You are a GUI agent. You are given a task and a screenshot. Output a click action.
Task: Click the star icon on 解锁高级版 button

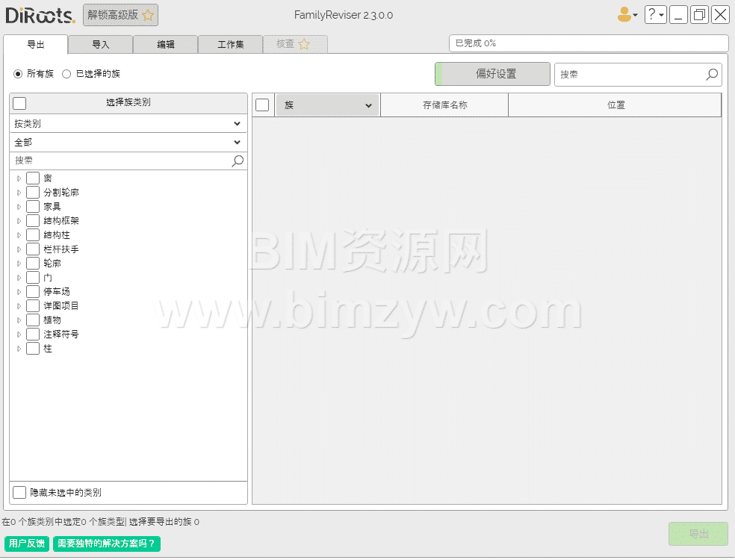148,14
